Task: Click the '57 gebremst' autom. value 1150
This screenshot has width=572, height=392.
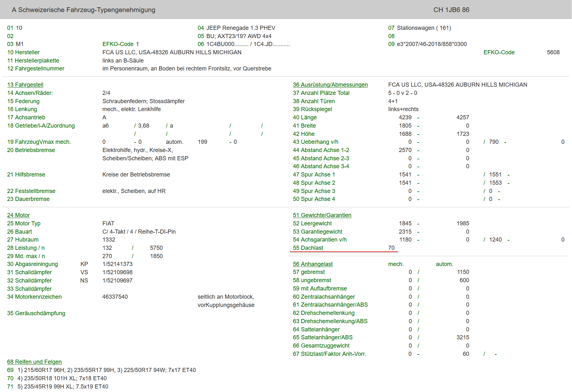Action: 463,272
